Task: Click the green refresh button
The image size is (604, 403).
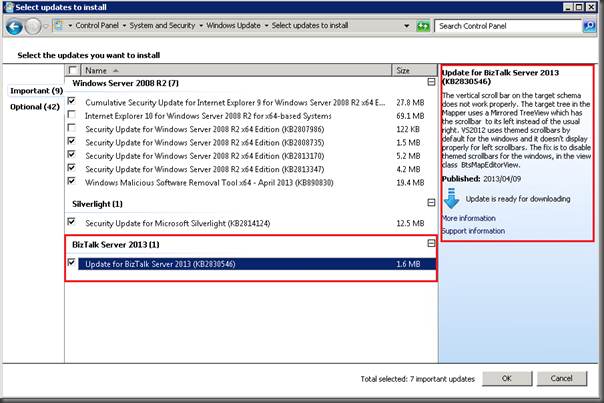Action: (423, 26)
